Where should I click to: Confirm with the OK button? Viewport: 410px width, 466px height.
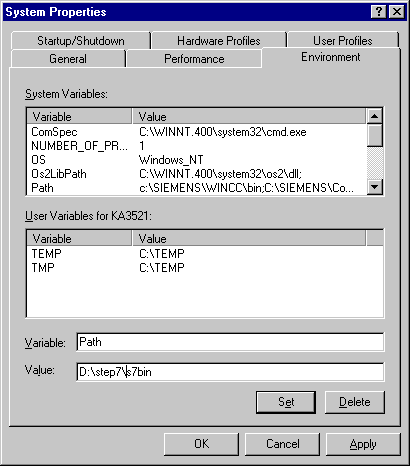(201, 444)
